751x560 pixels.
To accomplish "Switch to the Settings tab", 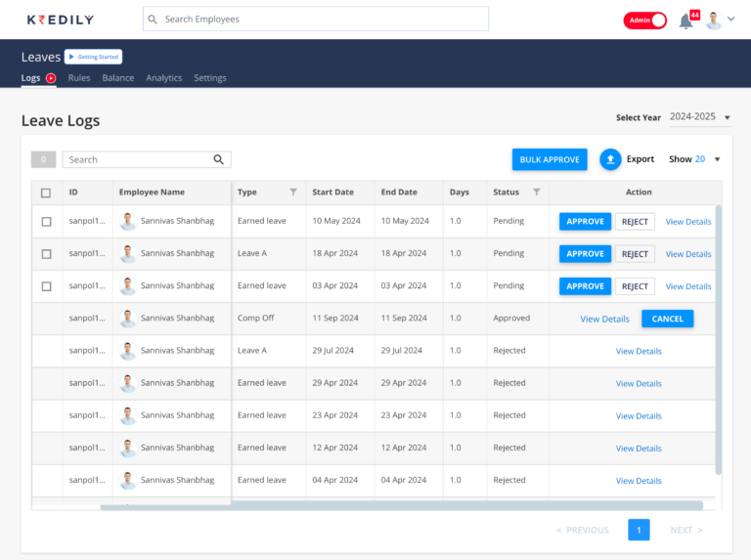I will tap(210, 78).
